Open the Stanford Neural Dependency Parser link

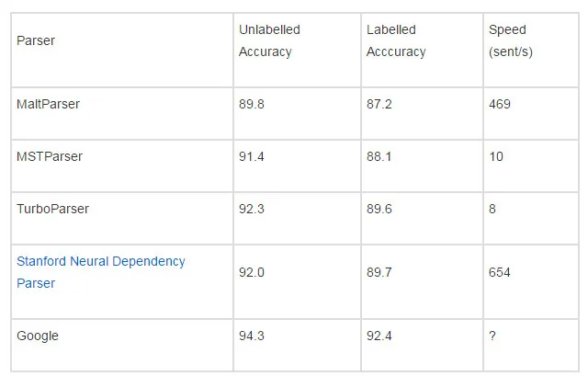tap(101, 272)
